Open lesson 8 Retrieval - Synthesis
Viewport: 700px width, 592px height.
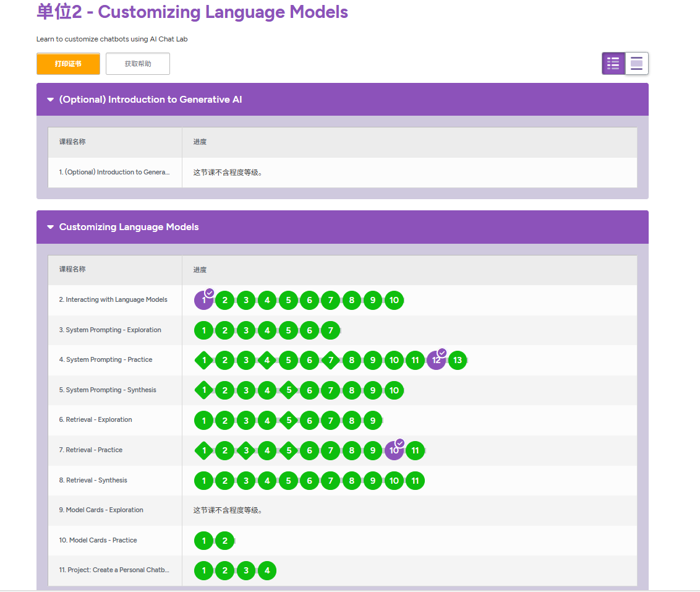(x=93, y=481)
